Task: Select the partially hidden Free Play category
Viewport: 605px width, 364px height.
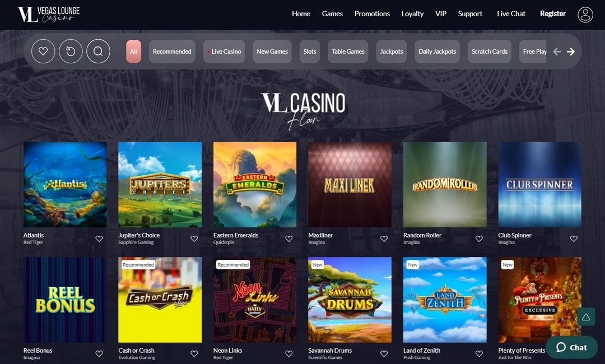Action: (533, 52)
